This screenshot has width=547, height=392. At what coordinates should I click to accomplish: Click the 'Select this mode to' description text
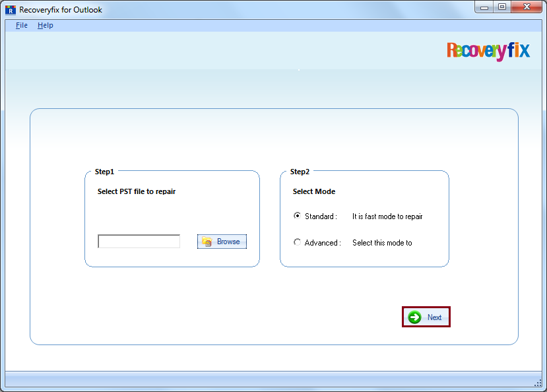click(382, 243)
